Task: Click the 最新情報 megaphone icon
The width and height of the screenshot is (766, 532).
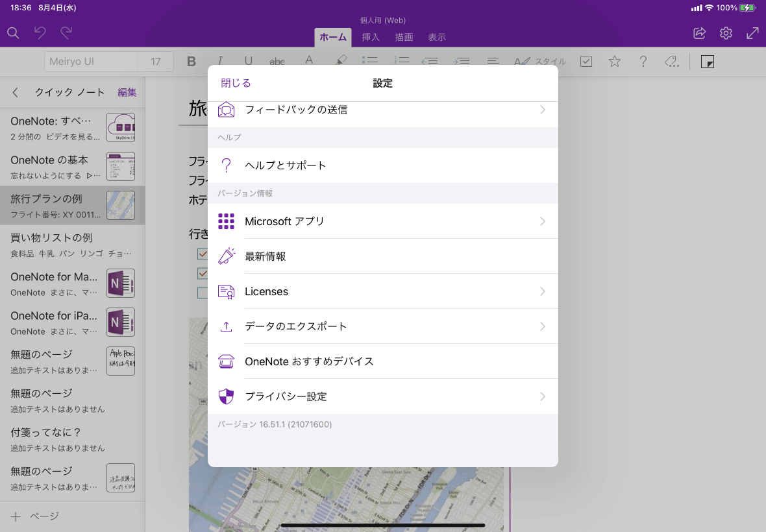Action: click(x=226, y=256)
